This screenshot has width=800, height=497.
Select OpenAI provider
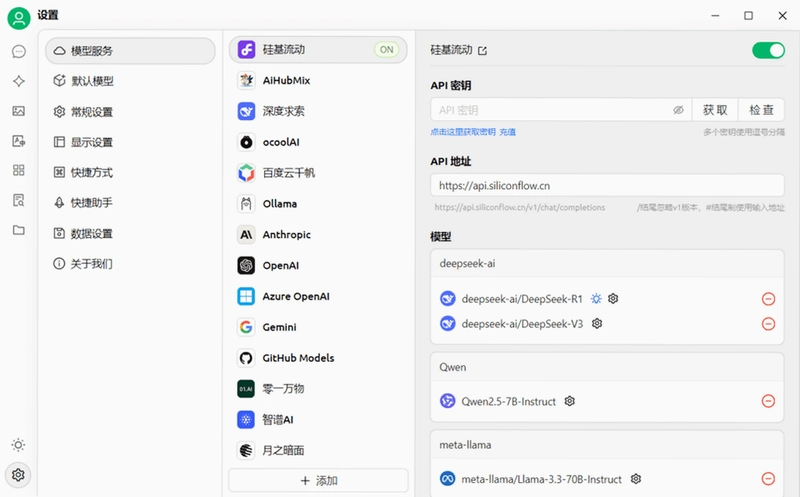click(318, 265)
